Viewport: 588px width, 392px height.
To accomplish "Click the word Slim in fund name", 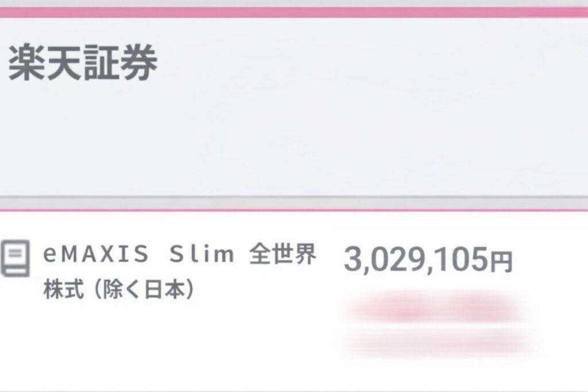I will coord(202,254).
